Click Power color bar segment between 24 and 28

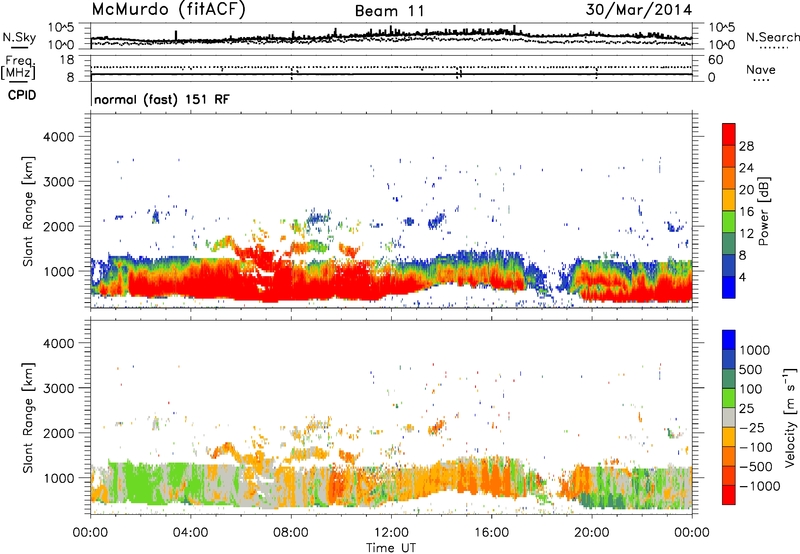pos(729,156)
